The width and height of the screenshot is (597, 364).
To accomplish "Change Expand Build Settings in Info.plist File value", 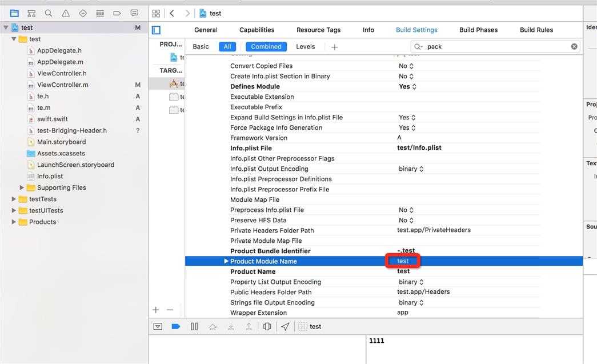I will pyautogui.click(x=407, y=117).
